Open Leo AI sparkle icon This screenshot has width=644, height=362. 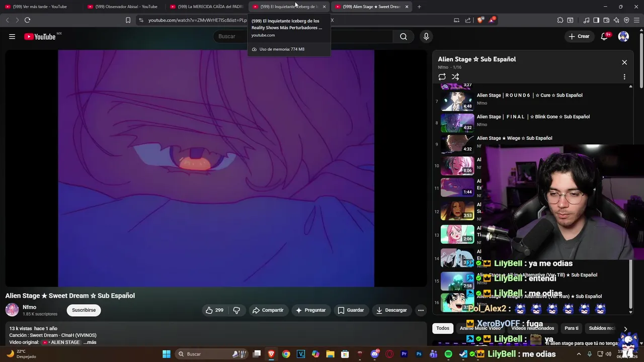click(616, 20)
